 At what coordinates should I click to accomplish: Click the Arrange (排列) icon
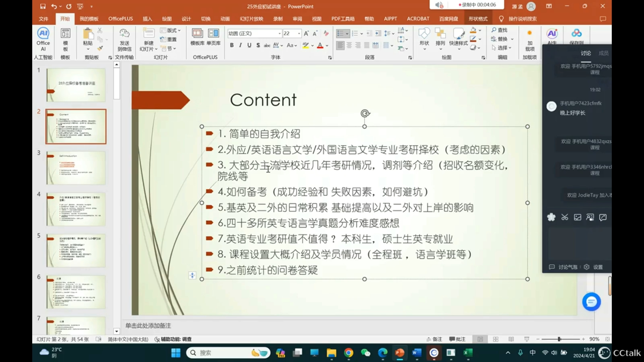pos(440,34)
